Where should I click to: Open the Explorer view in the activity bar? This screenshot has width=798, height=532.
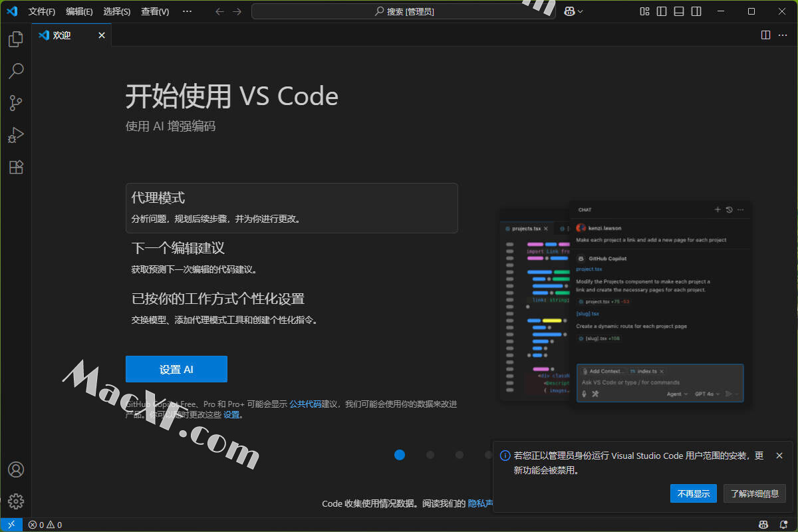click(16, 39)
